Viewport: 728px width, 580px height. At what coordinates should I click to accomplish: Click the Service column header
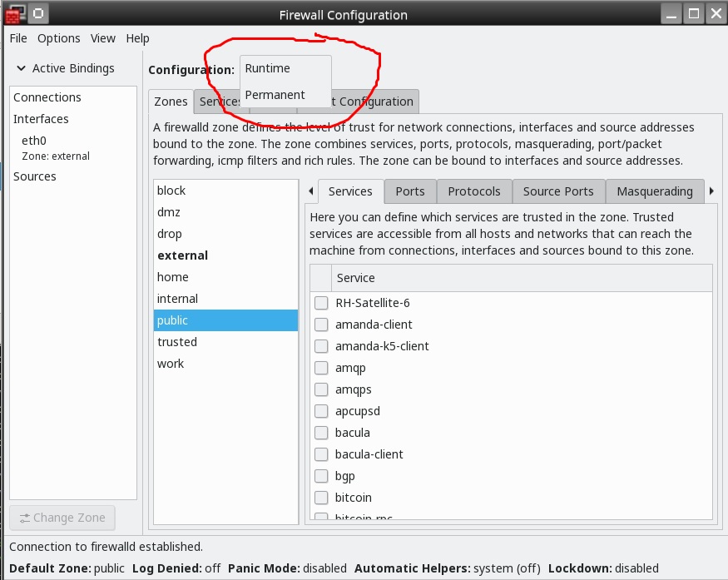355,278
